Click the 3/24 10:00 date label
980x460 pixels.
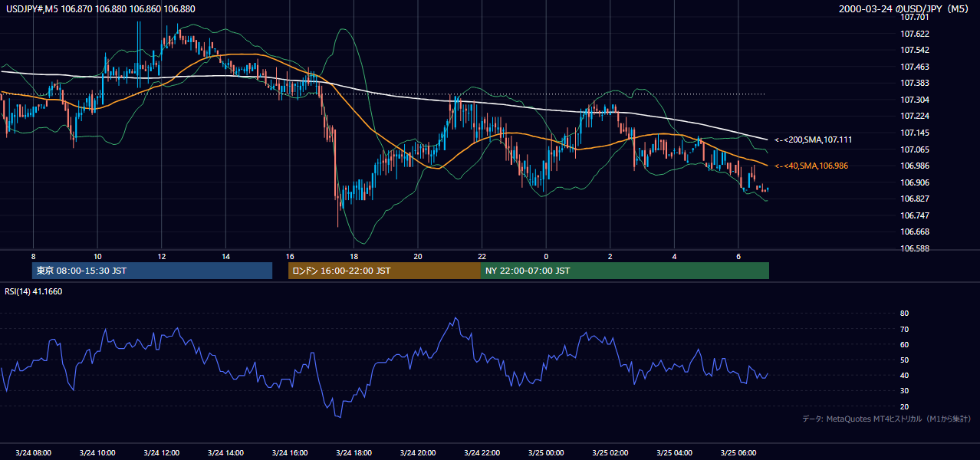pos(97,453)
